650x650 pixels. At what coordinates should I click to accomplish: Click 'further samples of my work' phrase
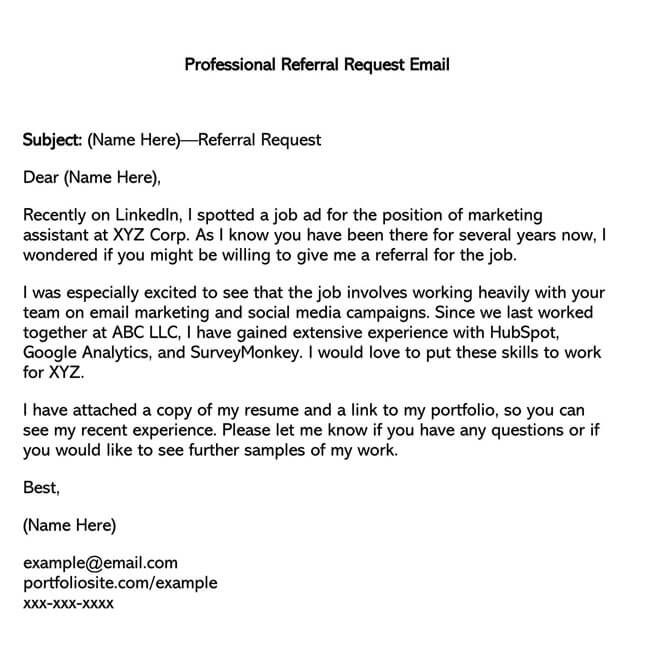[293, 450]
